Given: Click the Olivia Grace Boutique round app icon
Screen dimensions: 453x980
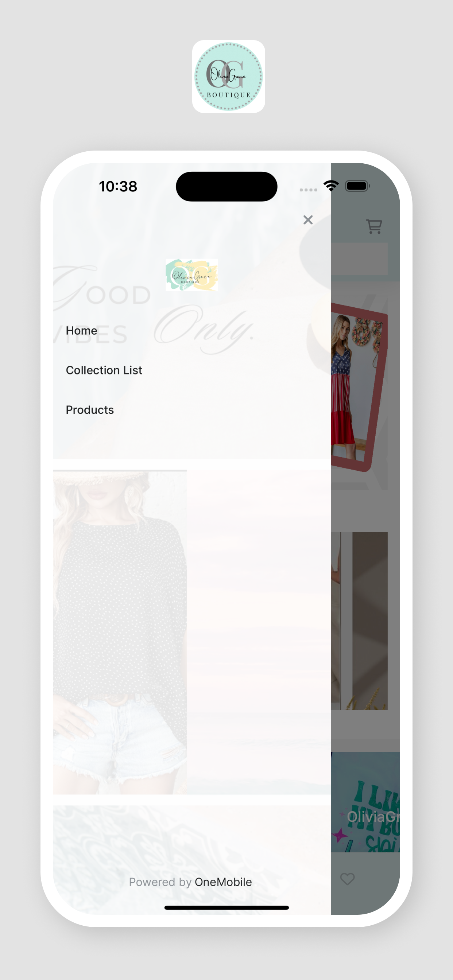Looking at the screenshot, I should click(x=228, y=77).
